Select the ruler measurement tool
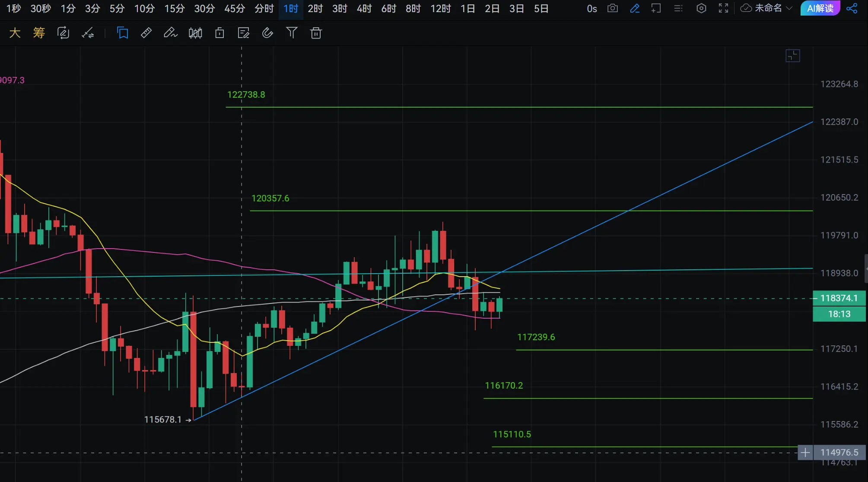The height and width of the screenshot is (482, 868). (146, 33)
